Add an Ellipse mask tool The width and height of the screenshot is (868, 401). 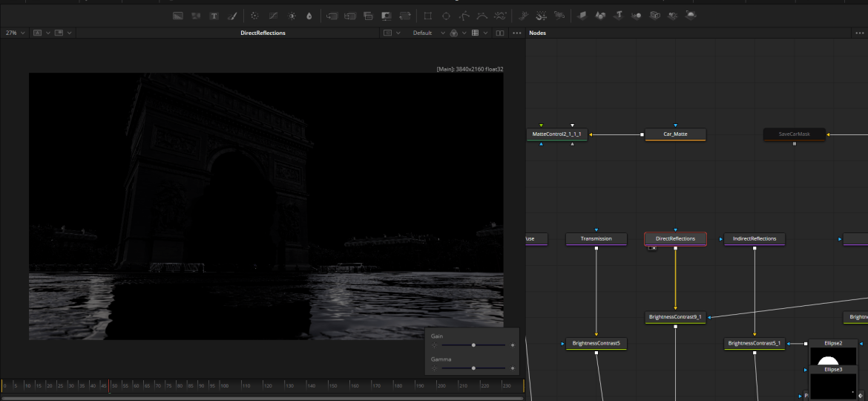[446, 16]
